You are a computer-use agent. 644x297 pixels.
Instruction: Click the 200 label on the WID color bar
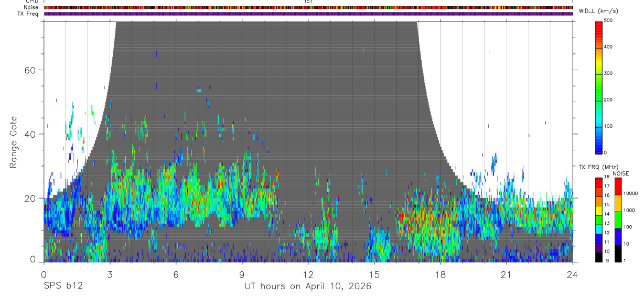pos(609,100)
